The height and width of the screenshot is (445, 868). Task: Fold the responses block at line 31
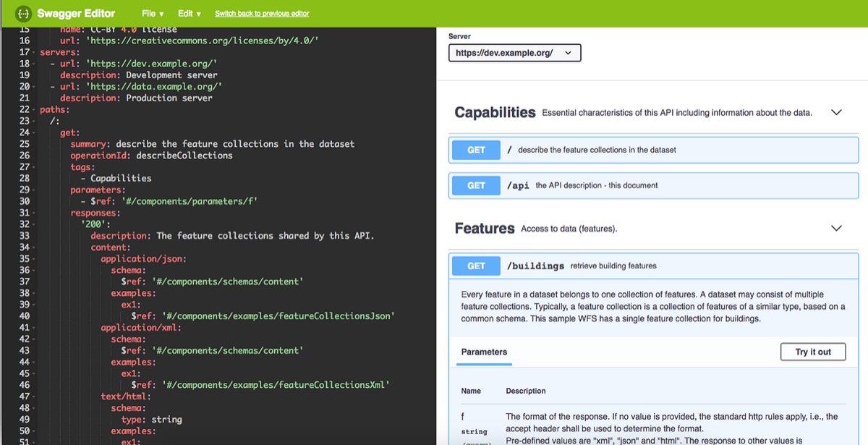(35, 213)
